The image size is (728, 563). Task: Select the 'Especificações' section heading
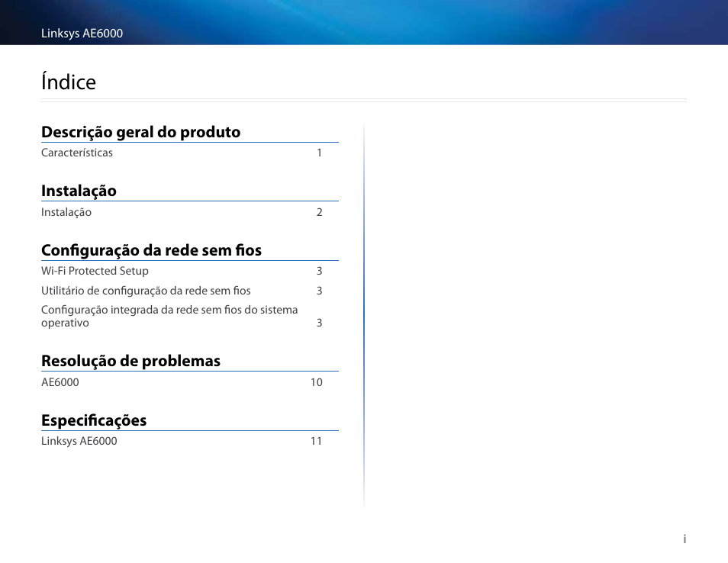pos(94,420)
